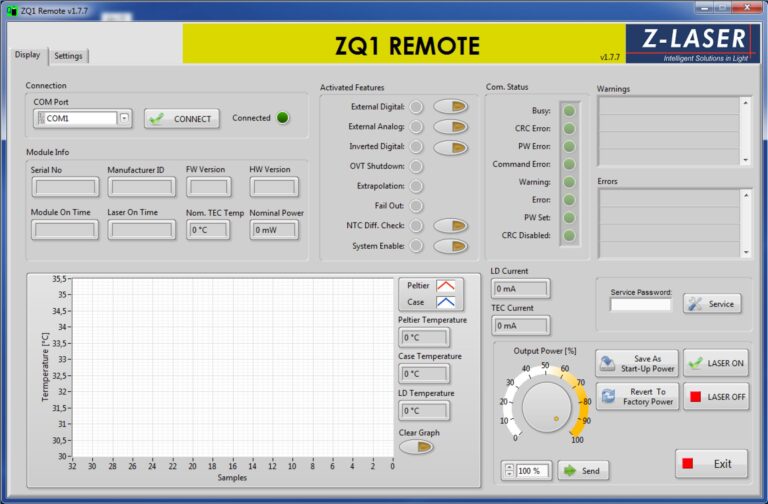Click the Nom. TEC Temp field
Image resolution: width=768 pixels, height=504 pixels.
click(x=208, y=230)
